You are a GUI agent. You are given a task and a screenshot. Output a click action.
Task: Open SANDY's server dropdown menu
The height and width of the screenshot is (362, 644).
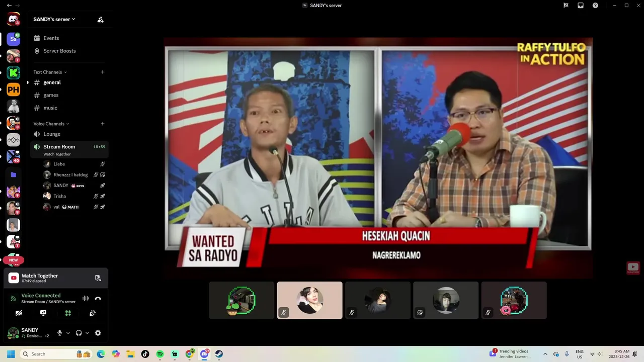pos(54,20)
